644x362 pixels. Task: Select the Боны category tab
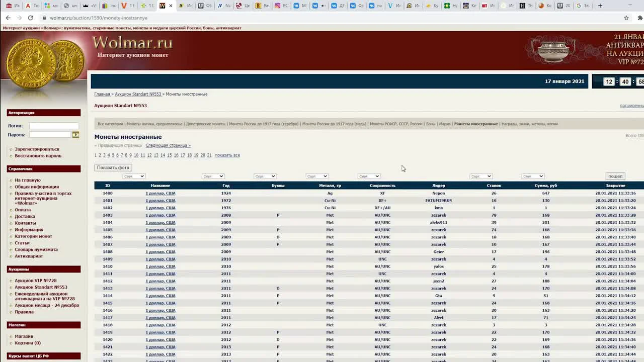click(431, 124)
